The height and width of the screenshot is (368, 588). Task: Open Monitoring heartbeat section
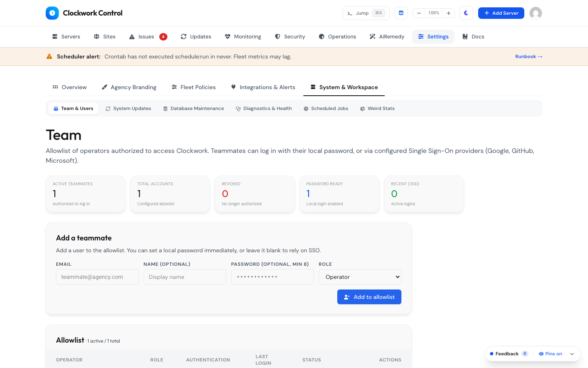point(243,37)
